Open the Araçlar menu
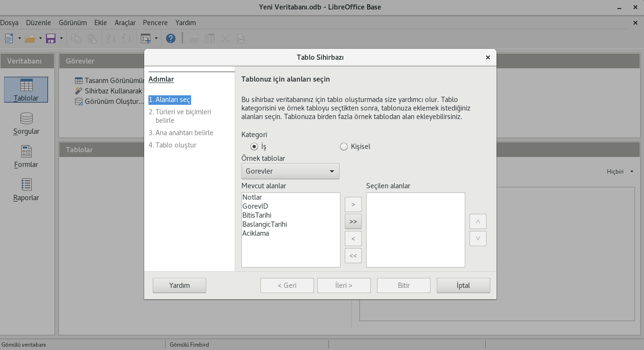The width and height of the screenshot is (644, 350). [x=125, y=23]
